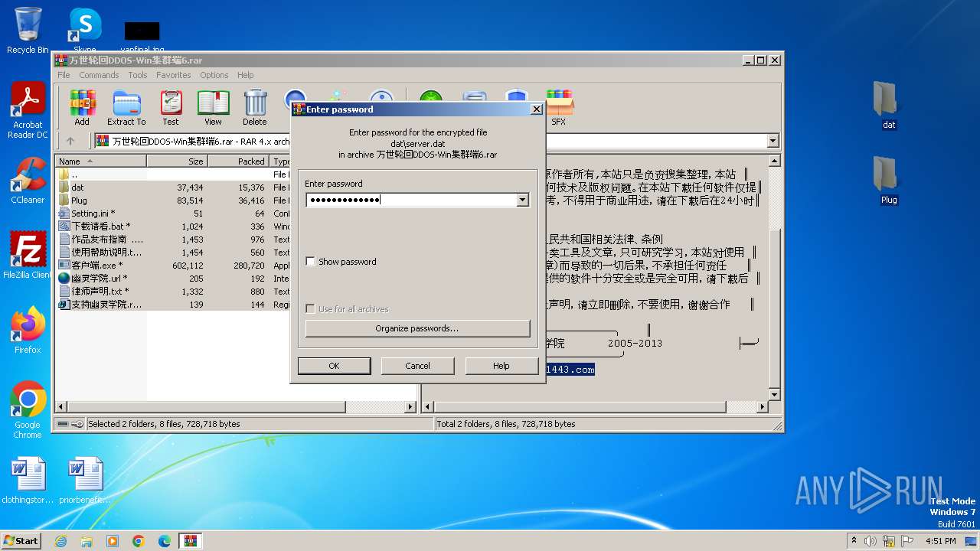
Task: Expand the archive path address dropdown
Action: tap(773, 141)
